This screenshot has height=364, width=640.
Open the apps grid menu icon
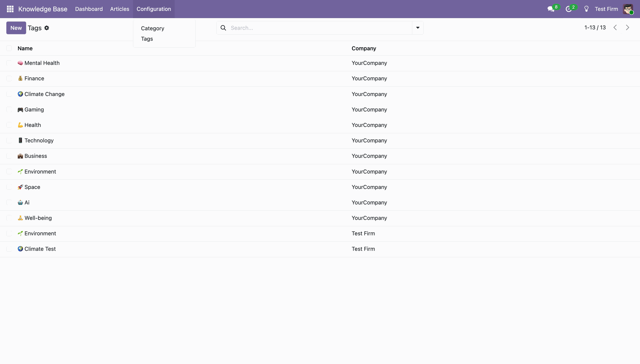[x=10, y=9]
